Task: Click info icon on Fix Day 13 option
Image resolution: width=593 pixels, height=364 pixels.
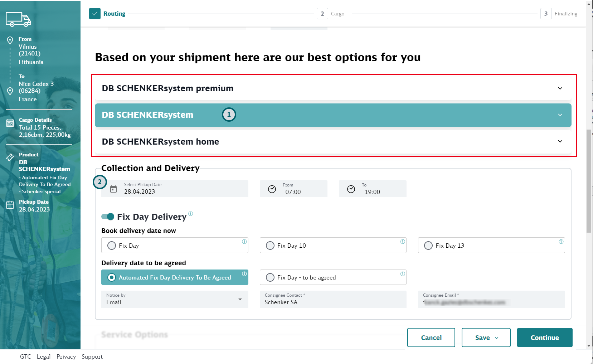Action: (x=561, y=242)
